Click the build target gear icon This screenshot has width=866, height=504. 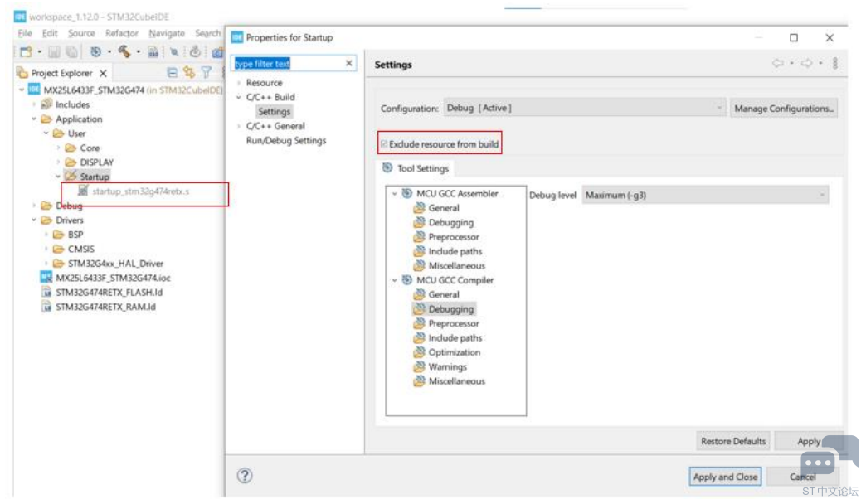pos(95,52)
